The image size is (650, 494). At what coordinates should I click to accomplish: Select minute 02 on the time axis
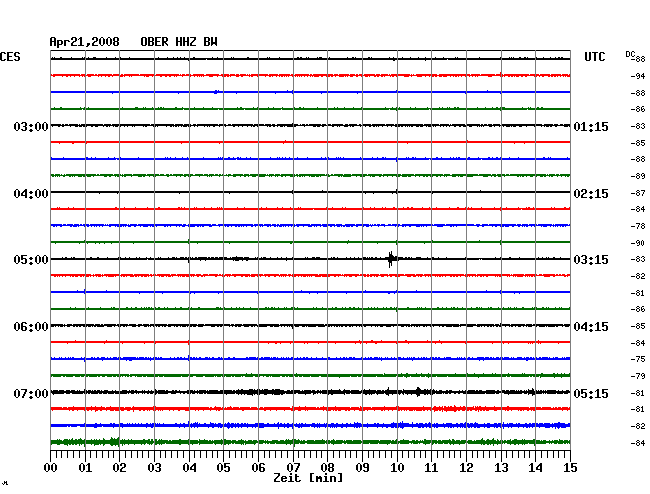[119, 467]
